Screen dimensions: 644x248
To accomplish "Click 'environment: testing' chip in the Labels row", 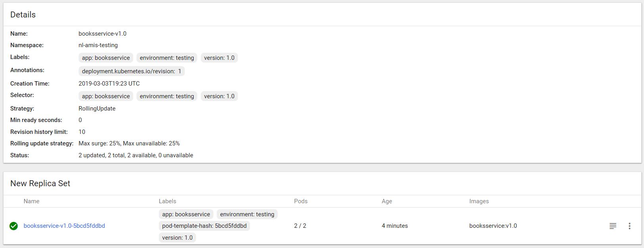I will [x=167, y=58].
